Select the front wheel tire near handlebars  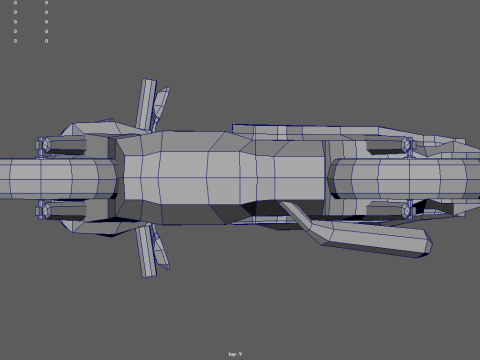pos(58,179)
